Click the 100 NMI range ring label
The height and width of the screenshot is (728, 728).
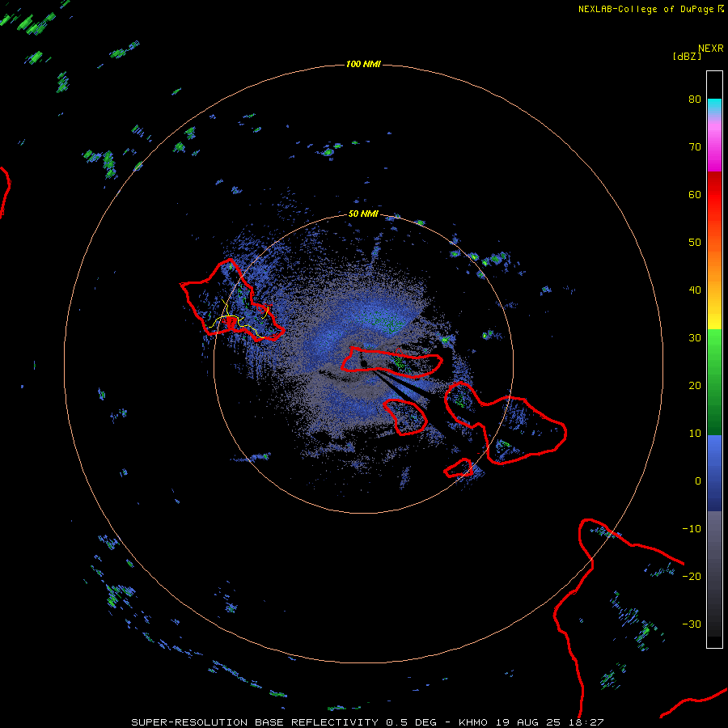coord(363,64)
